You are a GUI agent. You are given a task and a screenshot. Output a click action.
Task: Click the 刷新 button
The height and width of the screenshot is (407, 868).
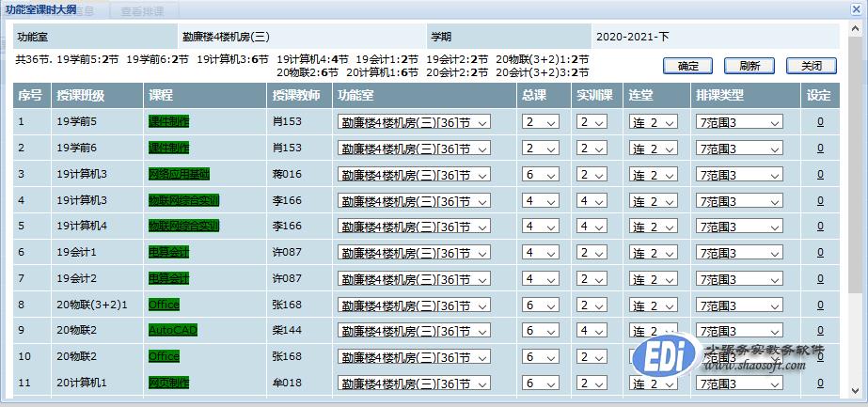(x=750, y=66)
